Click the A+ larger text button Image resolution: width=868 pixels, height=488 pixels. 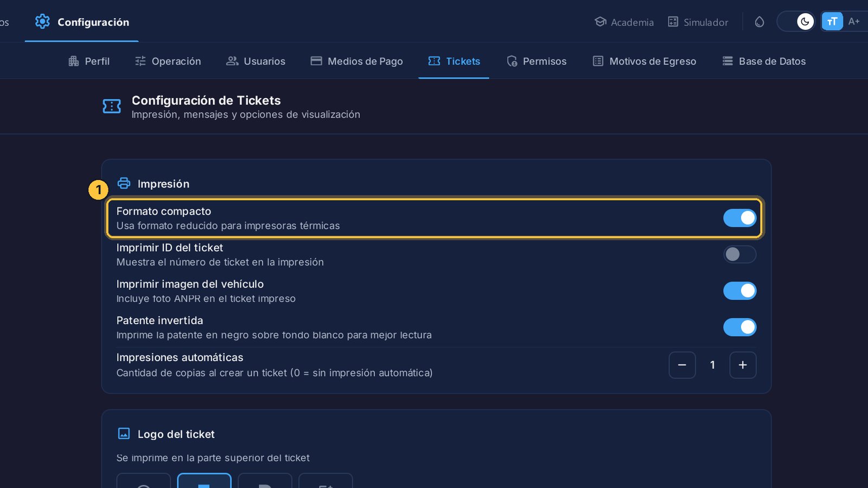(854, 22)
